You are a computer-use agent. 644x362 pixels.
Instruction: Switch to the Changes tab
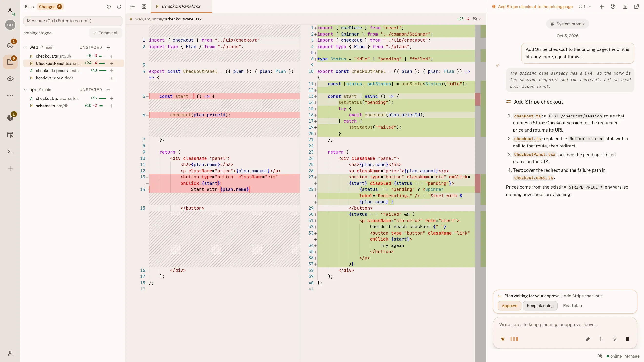pos(50,7)
